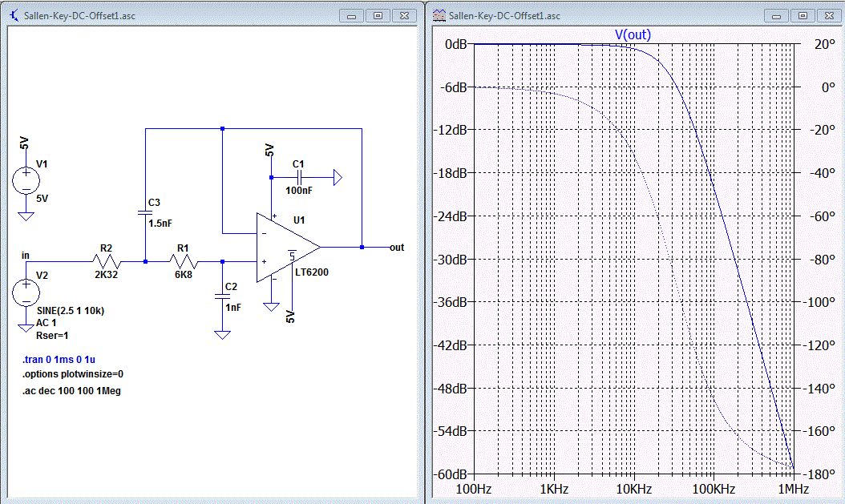Click resistor R2 labeled 2K32
The image size is (845, 504).
coord(107,261)
